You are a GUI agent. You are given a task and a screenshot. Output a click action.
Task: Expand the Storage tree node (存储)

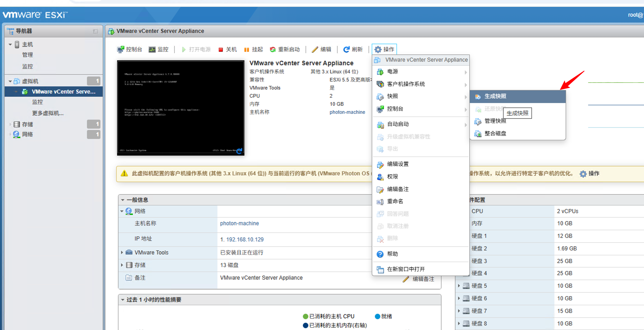click(10, 124)
